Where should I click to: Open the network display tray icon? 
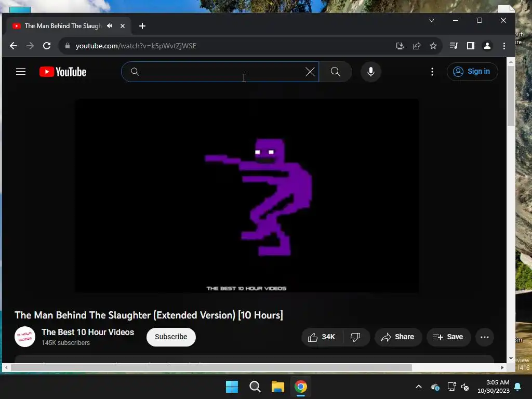451,387
